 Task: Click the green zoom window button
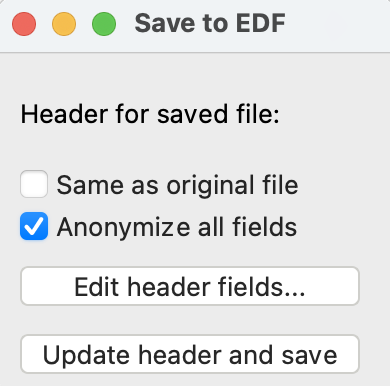tap(104, 24)
